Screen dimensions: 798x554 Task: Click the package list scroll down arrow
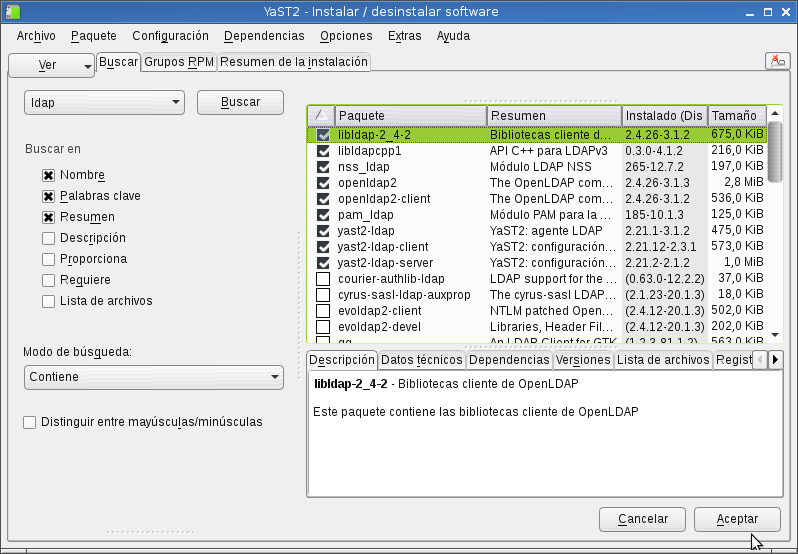coord(775,335)
